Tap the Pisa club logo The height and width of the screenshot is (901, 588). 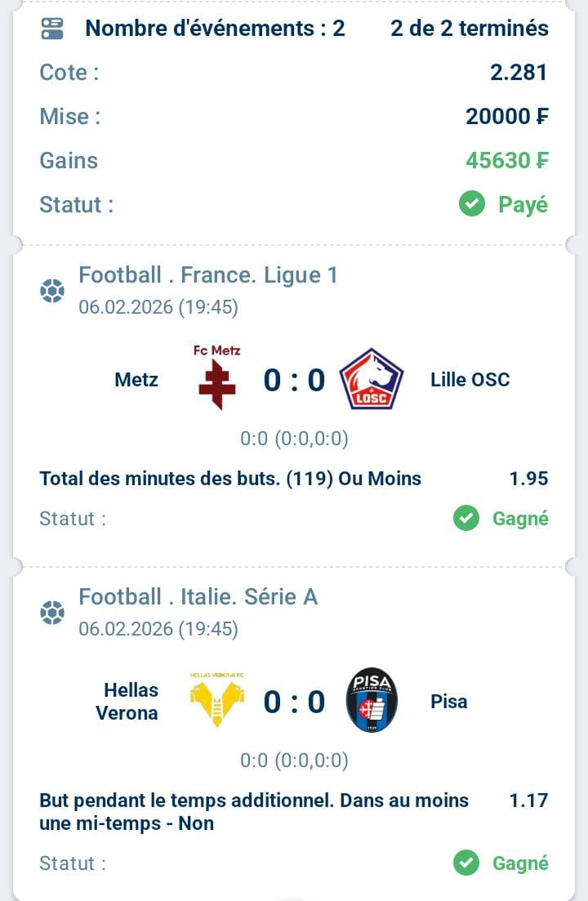372,700
